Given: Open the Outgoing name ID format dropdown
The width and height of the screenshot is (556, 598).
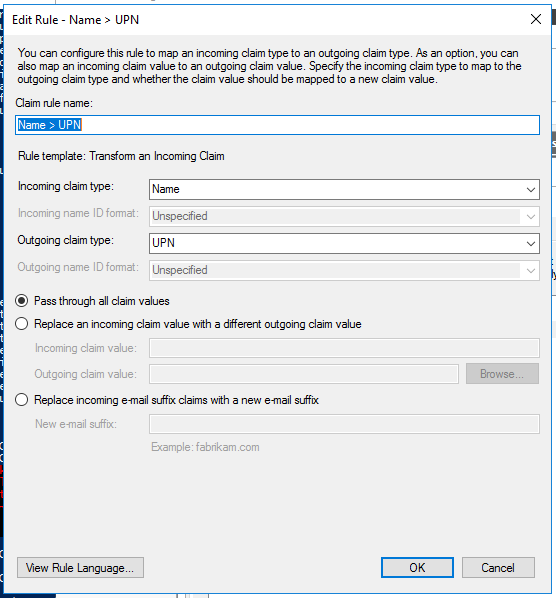Looking at the screenshot, I should [x=344, y=270].
